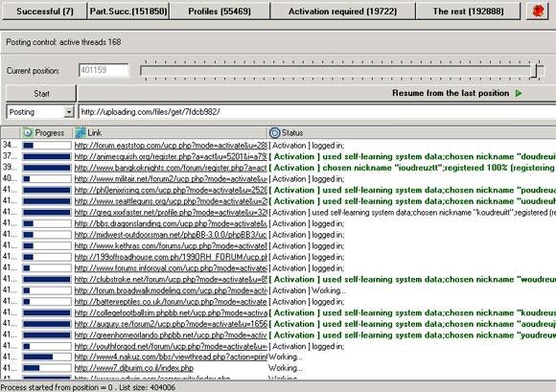Click Working status of www7.diburim.co.il row

286,368
